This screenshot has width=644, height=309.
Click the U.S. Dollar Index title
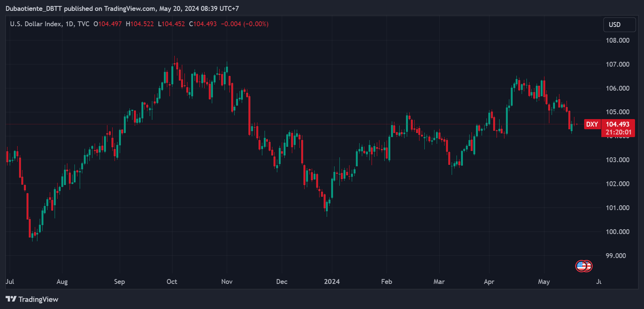pos(36,24)
